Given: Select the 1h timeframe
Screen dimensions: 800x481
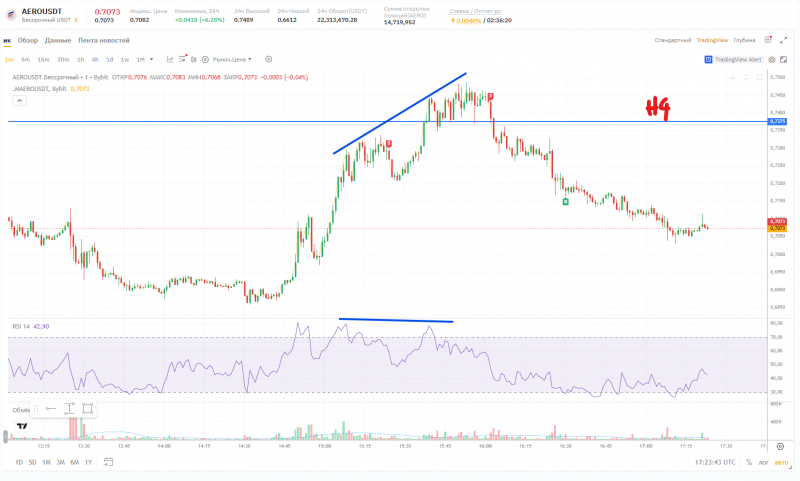Looking at the screenshot, I should tap(80, 59).
